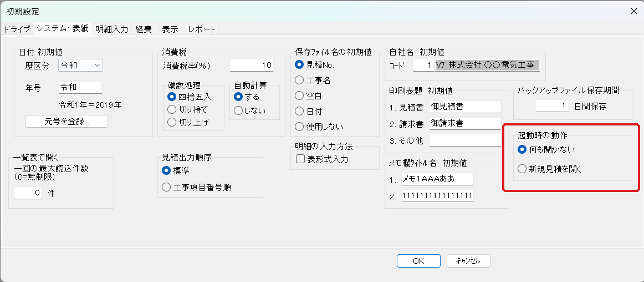Select 工事項目番号順 output order
The image size is (644, 282).
[196, 187]
